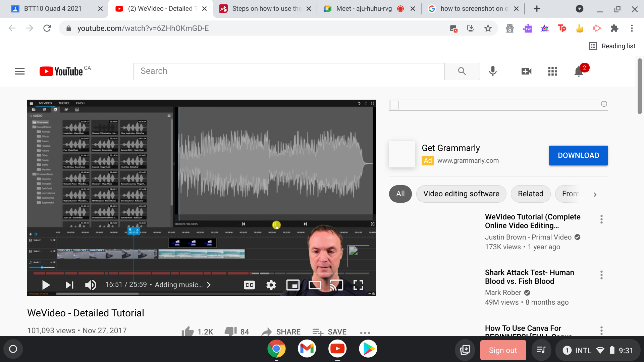This screenshot has height=362, width=644.
Task: Select the 'Related' filter chip
Action: 530,194
